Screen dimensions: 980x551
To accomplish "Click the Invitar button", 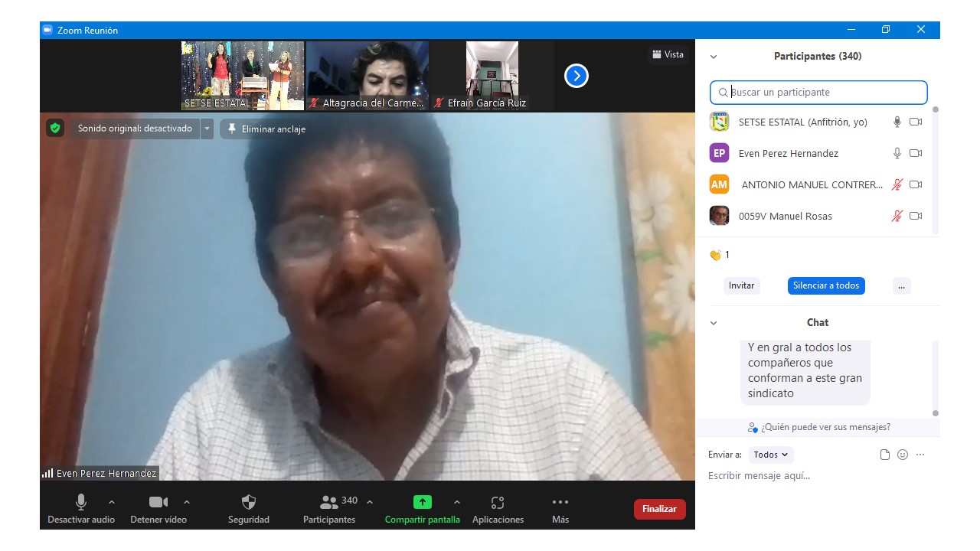I will point(741,285).
